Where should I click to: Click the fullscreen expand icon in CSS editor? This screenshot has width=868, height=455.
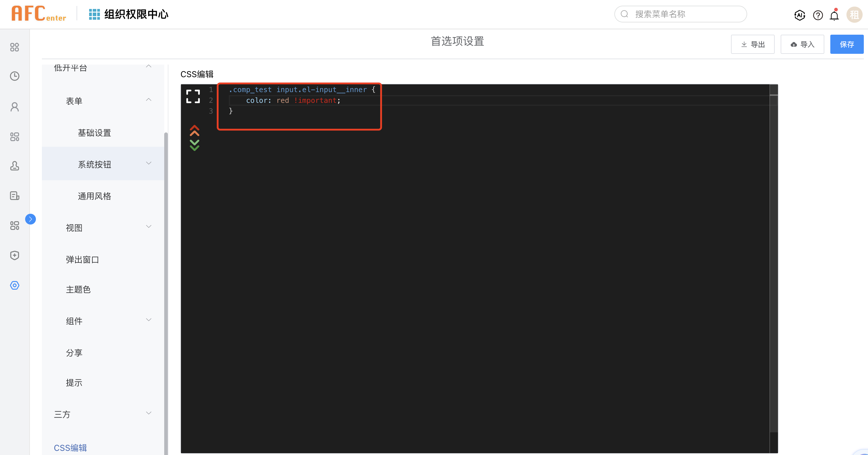[x=193, y=96]
